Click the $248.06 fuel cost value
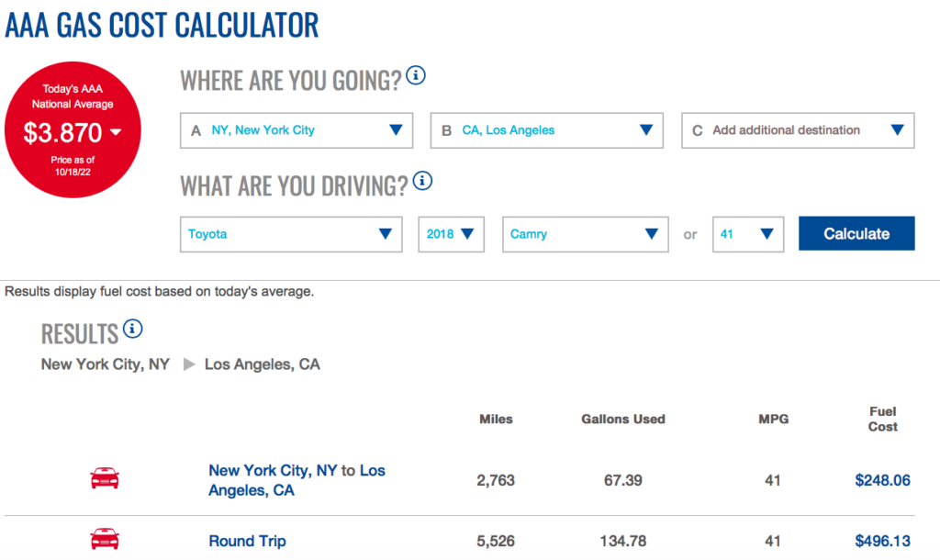This screenshot has width=940, height=560. coord(882,480)
